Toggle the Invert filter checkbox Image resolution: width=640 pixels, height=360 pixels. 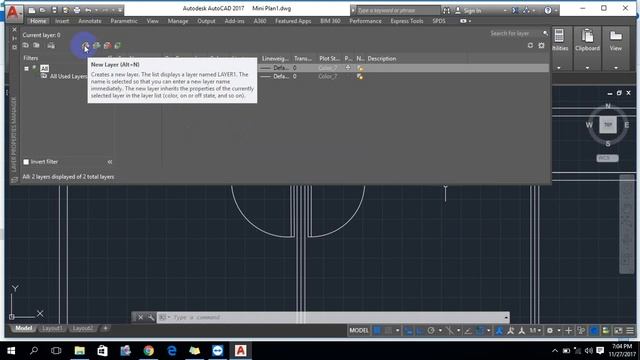[x=26, y=162]
